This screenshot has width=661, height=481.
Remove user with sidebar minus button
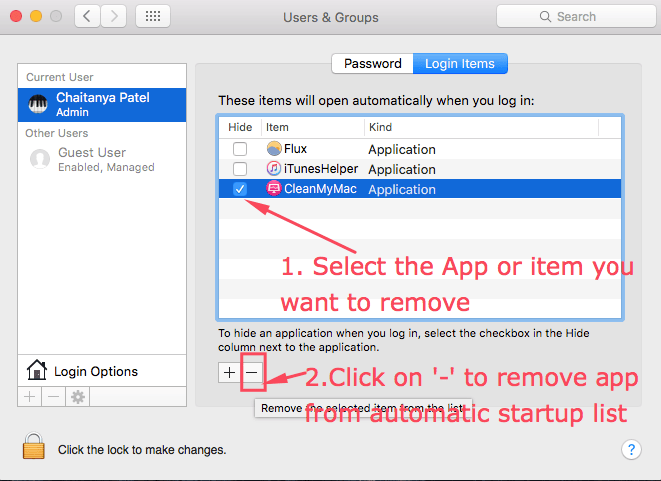point(54,397)
